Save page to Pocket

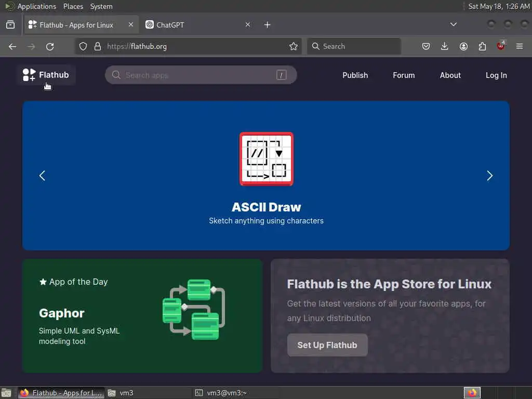point(426,46)
